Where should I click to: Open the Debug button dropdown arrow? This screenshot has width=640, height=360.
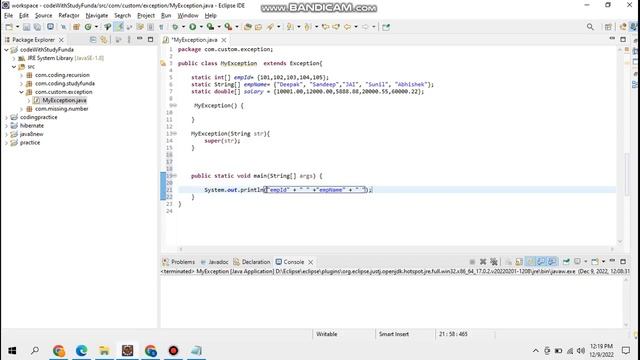tap(183, 27)
